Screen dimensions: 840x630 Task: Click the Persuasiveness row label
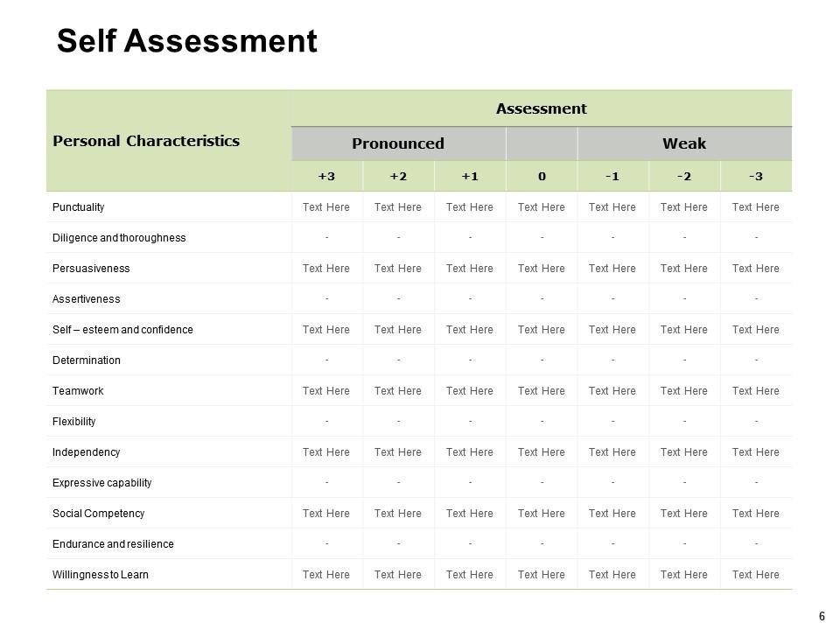91,269
